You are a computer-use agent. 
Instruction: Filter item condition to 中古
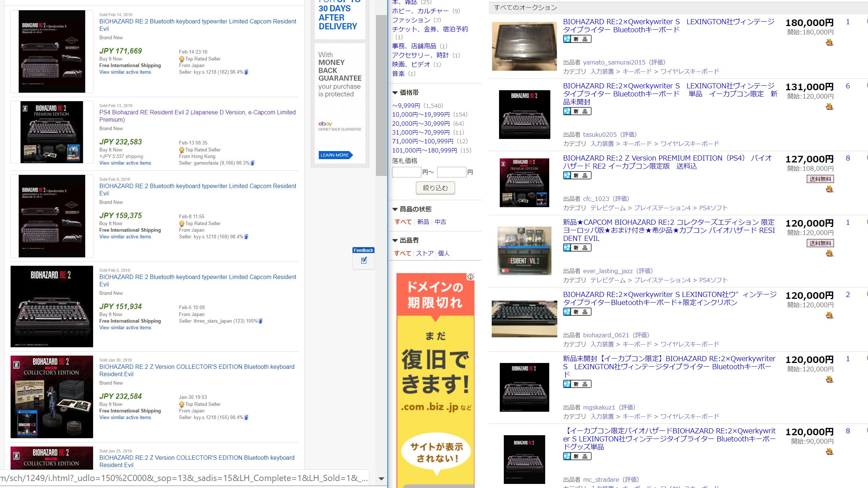440,222
